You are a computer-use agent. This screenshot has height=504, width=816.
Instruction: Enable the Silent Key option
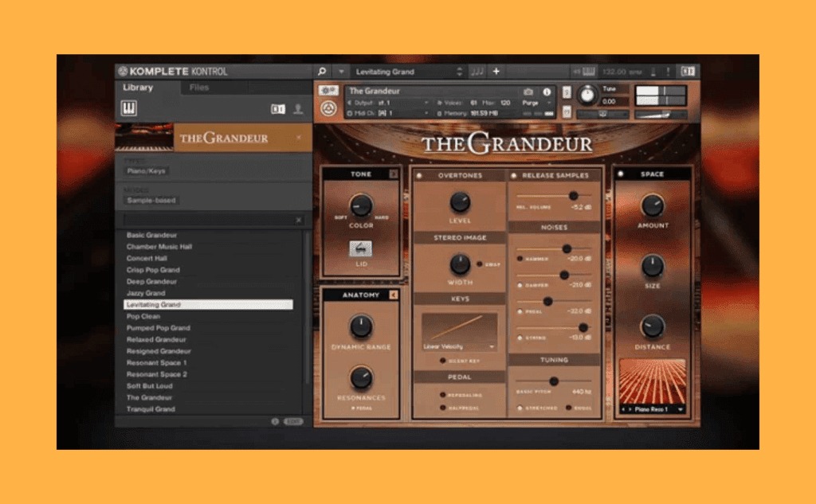point(443,361)
